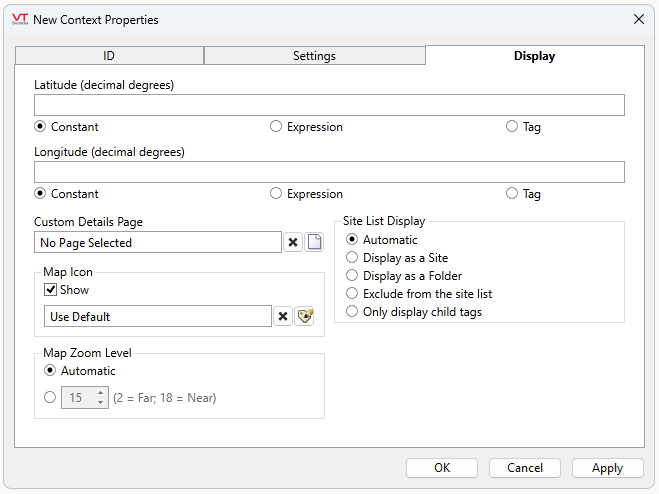Choose Display as a Folder
The image size is (659, 494).
point(352,275)
